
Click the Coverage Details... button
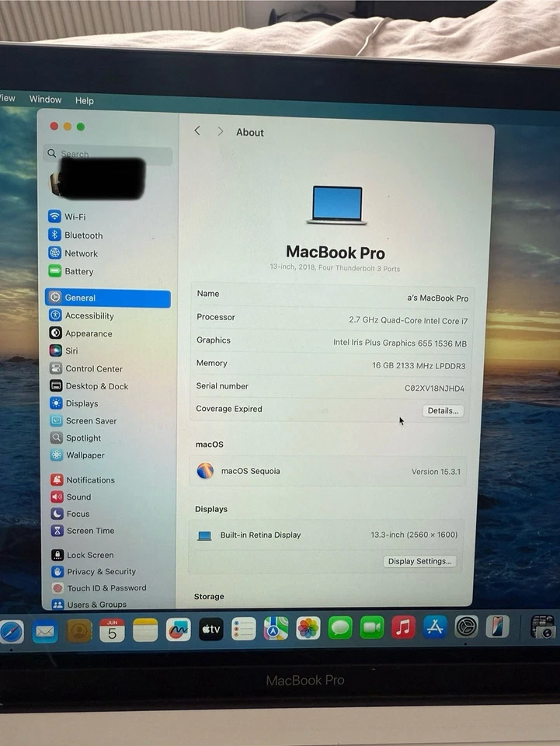443,410
